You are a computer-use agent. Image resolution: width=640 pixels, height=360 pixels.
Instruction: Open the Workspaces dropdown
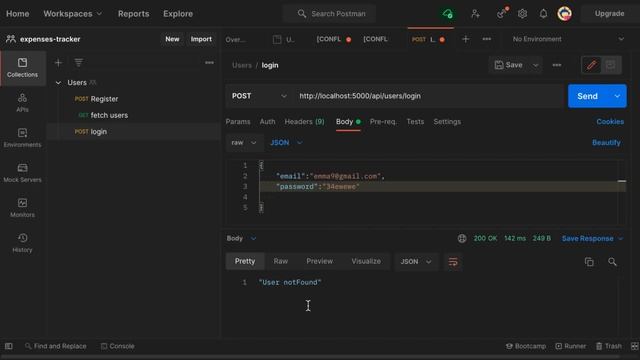tap(73, 14)
